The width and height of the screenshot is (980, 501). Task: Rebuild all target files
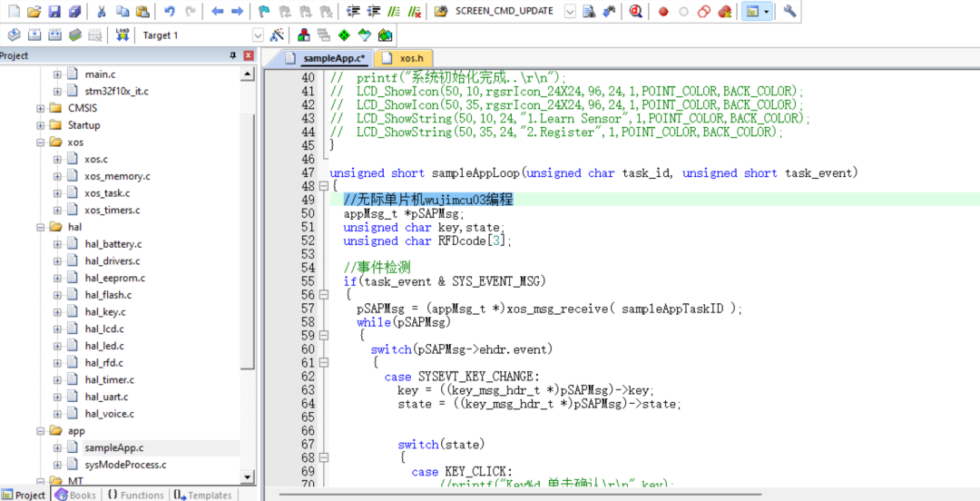54,35
